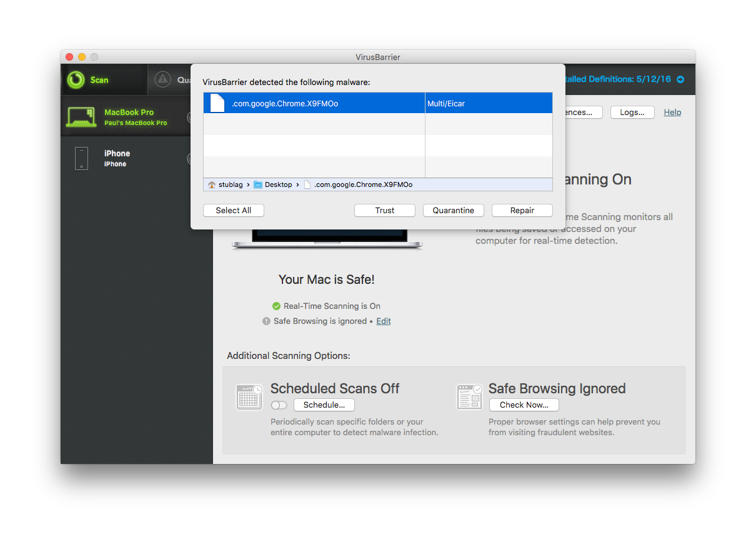Screen dimensions: 756x544
Task: Select the .com.google.Chrome.X9FMOo malware row
Action: (x=377, y=103)
